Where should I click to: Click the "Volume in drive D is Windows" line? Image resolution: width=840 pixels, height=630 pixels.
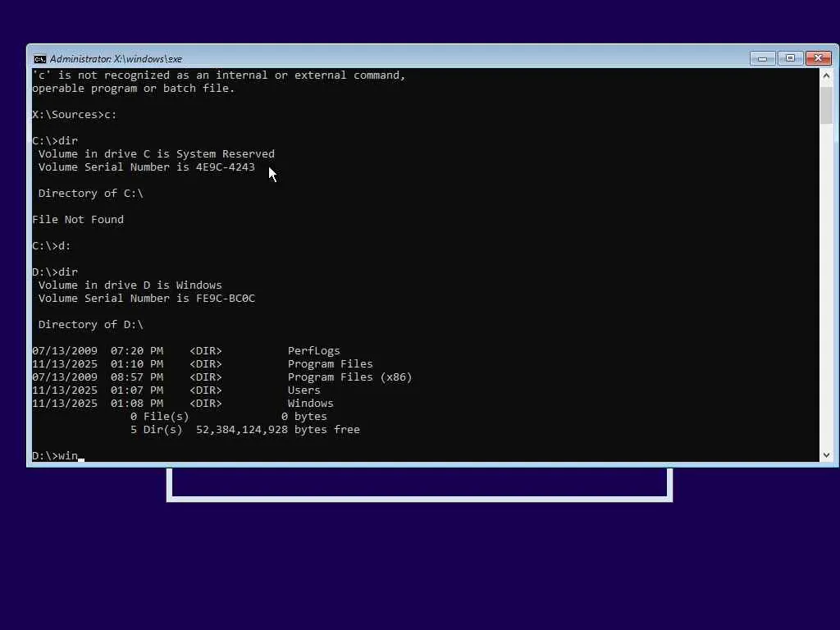point(130,285)
